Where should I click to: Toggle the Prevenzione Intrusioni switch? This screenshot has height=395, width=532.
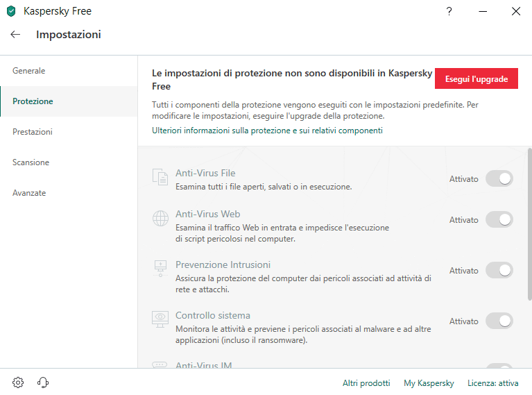click(x=499, y=270)
